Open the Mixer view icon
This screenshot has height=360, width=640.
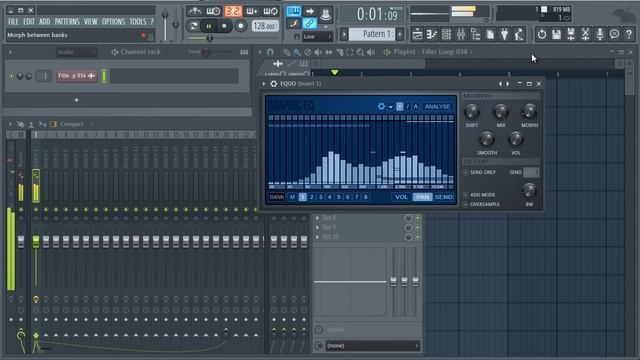tap(461, 35)
